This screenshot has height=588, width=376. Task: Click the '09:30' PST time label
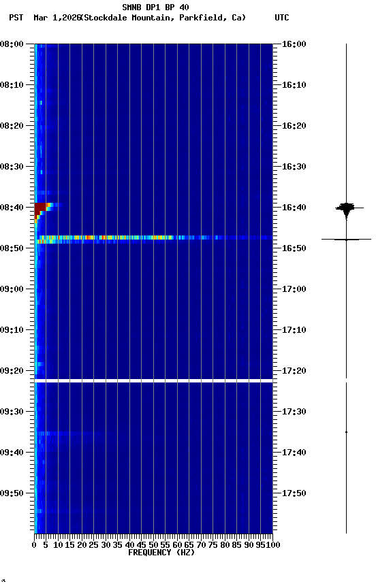[12, 412]
